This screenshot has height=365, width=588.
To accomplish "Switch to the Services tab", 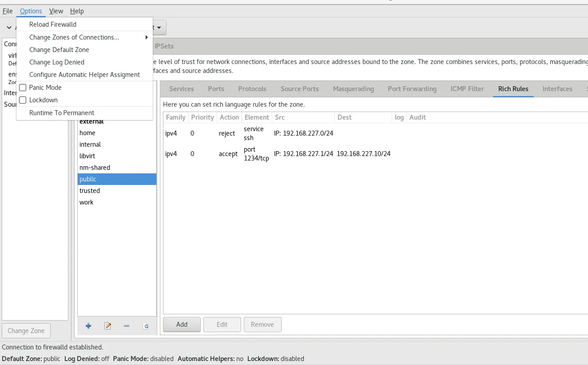I will tap(182, 89).
